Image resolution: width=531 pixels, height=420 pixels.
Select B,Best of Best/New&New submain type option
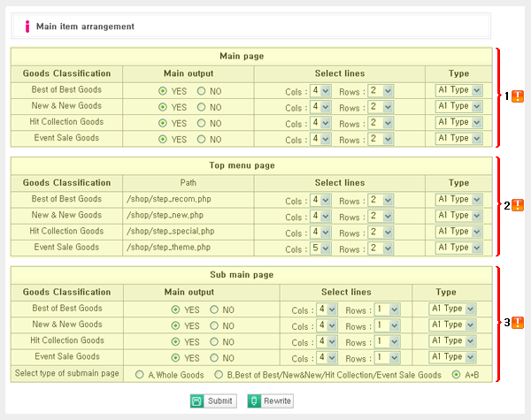pos(219,375)
